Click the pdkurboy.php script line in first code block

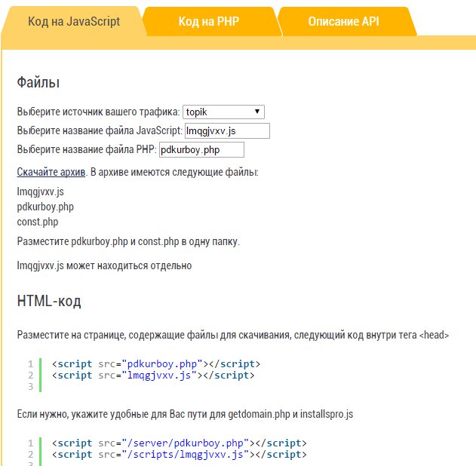pyautogui.click(x=156, y=363)
